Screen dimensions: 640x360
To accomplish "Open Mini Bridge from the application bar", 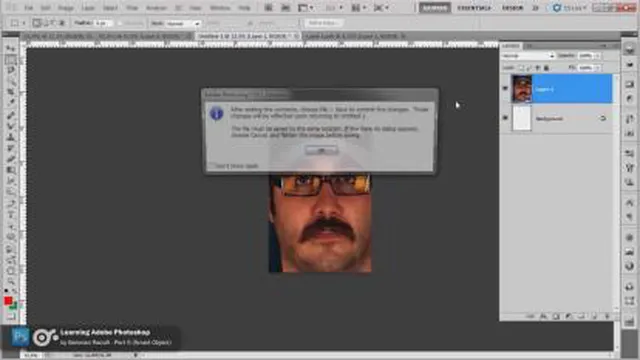I will click(285, 8).
